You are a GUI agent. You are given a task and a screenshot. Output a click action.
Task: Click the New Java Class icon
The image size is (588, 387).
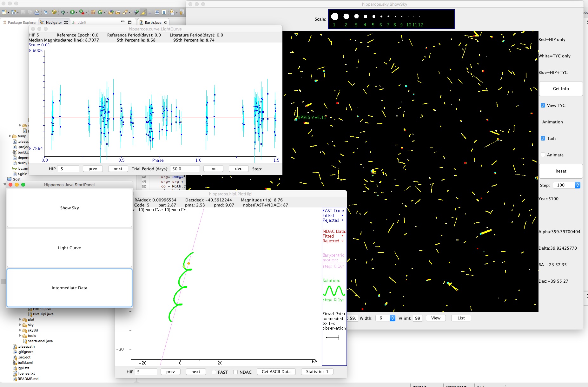coord(100,12)
